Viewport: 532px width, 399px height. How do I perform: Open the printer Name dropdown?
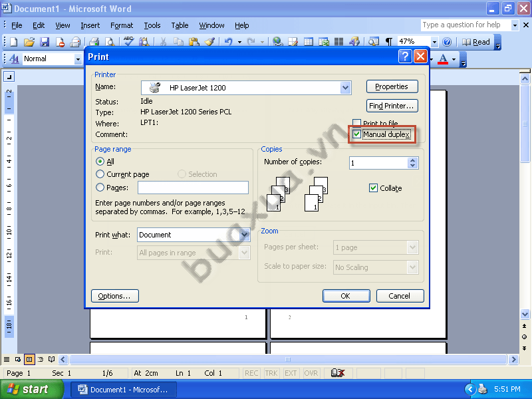tap(345, 88)
